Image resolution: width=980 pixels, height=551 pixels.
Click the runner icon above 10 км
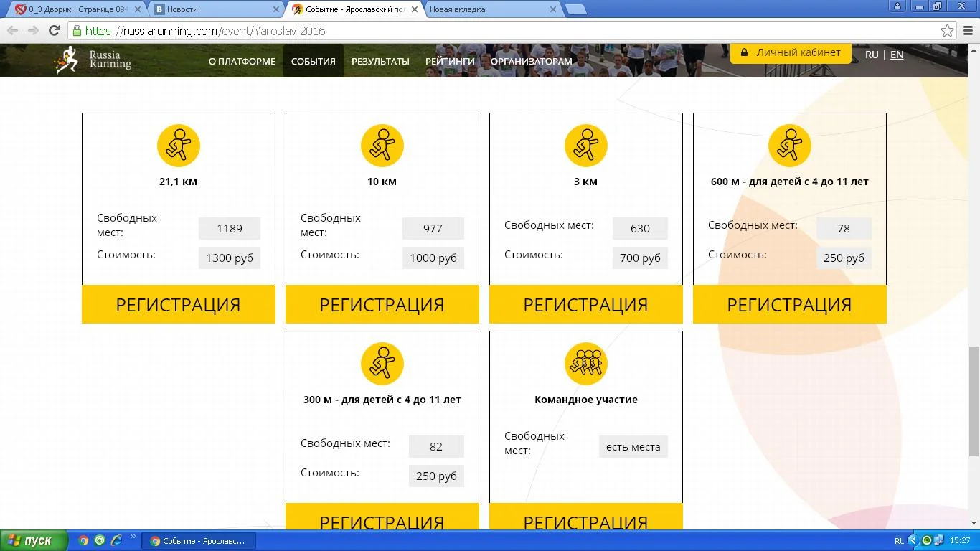coord(382,145)
